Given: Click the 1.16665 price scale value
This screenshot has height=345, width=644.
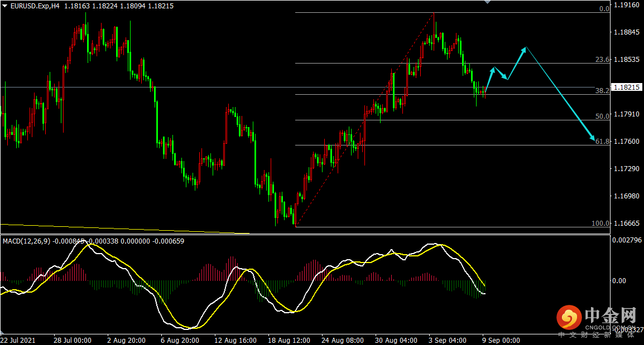Looking at the screenshot, I should point(626,223).
